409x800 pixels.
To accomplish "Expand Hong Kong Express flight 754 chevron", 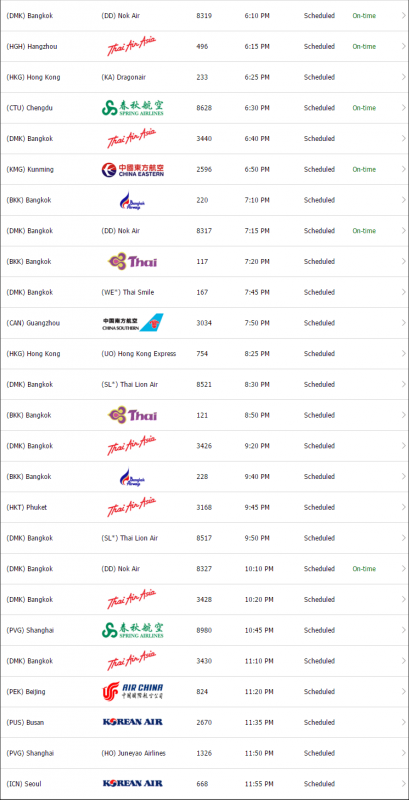I will [403, 354].
